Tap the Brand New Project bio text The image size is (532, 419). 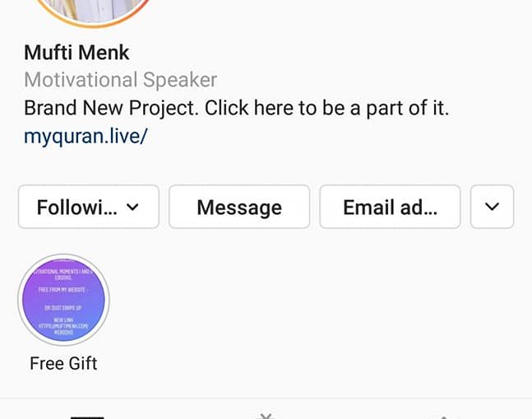pyautogui.click(x=237, y=108)
